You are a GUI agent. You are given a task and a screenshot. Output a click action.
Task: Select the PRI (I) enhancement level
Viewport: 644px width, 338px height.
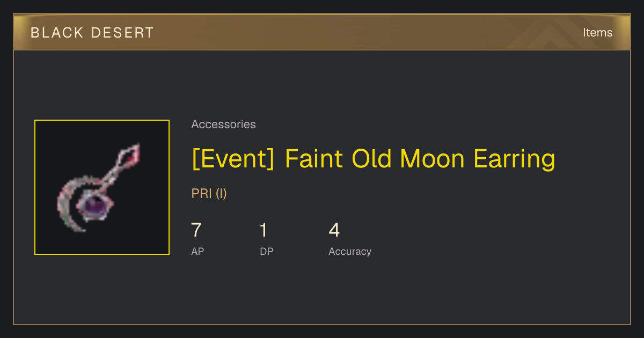209,194
